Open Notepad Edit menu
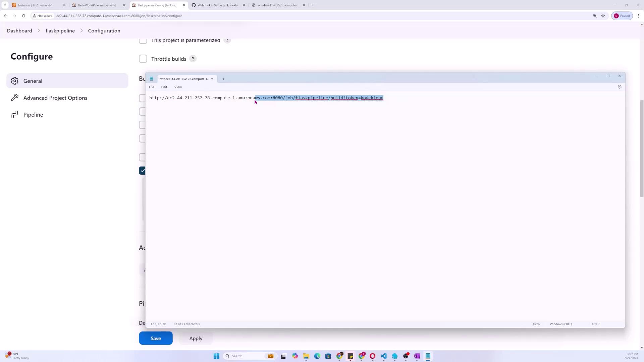The image size is (644, 362). (164, 87)
